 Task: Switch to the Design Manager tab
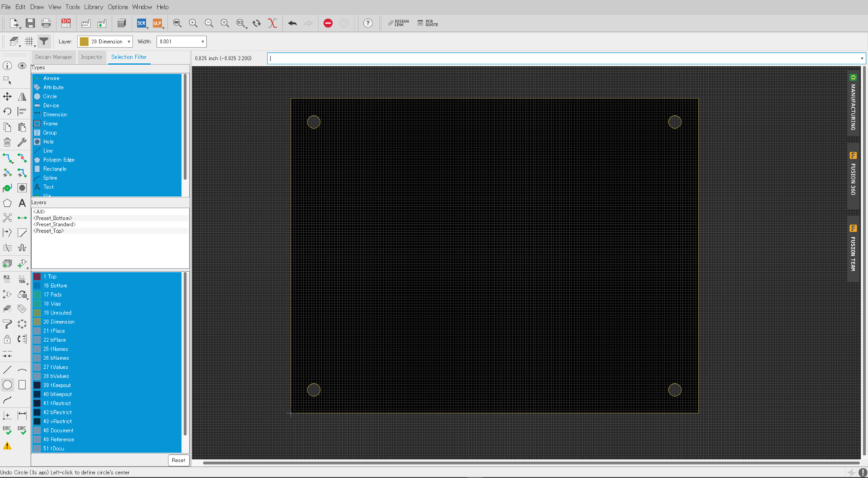point(54,56)
